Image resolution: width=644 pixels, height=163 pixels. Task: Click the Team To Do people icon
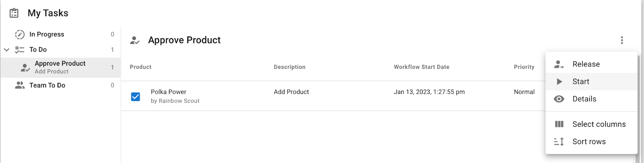[x=20, y=85]
